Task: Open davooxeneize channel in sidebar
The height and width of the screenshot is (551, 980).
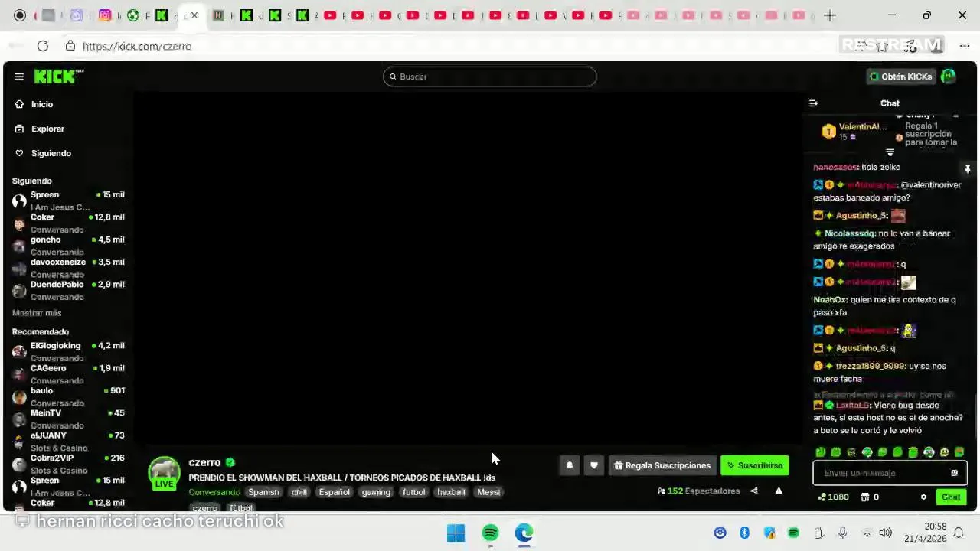Action: (x=68, y=268)
